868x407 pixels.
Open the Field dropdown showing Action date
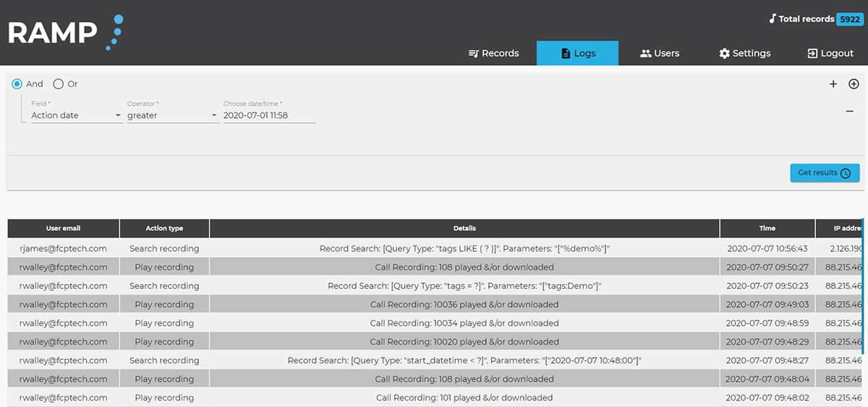(x=76, y=115)
